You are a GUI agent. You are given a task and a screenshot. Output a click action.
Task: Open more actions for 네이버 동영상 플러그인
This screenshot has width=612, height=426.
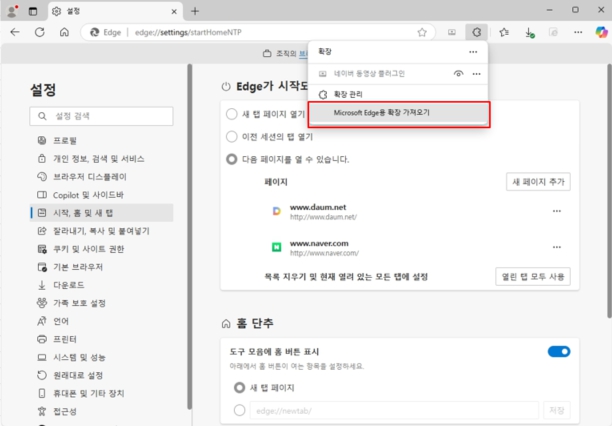click(x=477, y=73)
